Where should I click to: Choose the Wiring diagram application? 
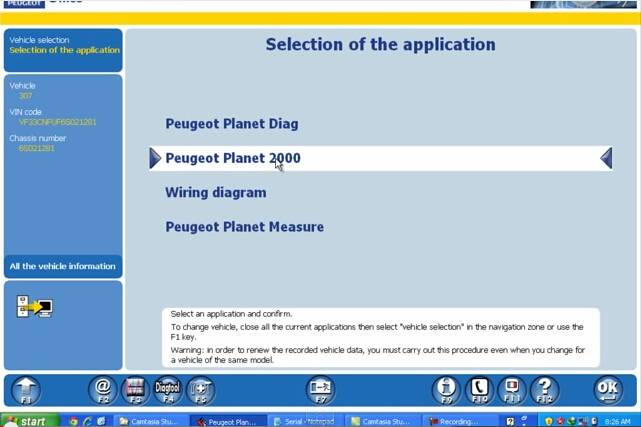pyautogui.click(x=216, y=192)
